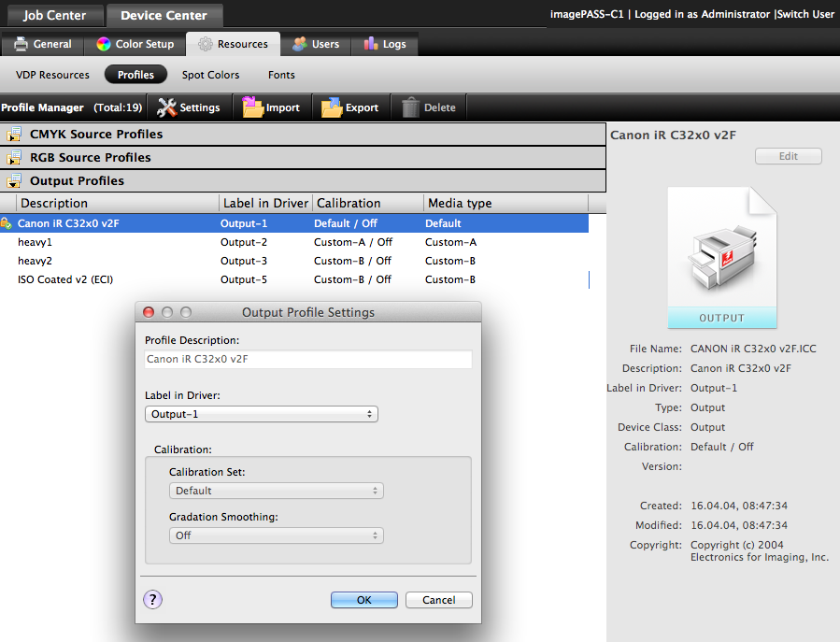
Task: Open the Color Setup tab
Action: (135, 44)
